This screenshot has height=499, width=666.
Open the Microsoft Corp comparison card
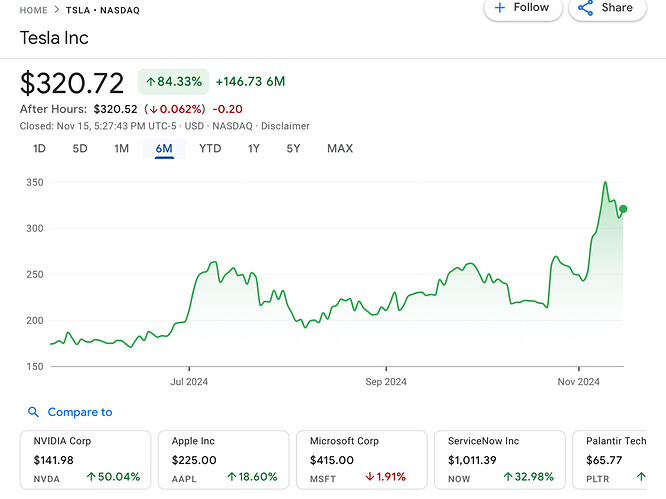coord(361,460)
